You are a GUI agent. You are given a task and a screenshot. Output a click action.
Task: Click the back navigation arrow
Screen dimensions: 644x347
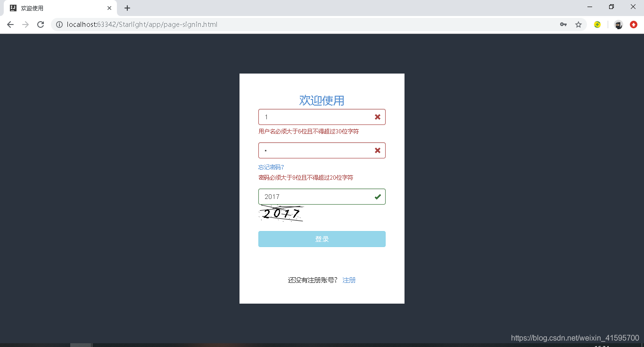[x=10, y=25]
